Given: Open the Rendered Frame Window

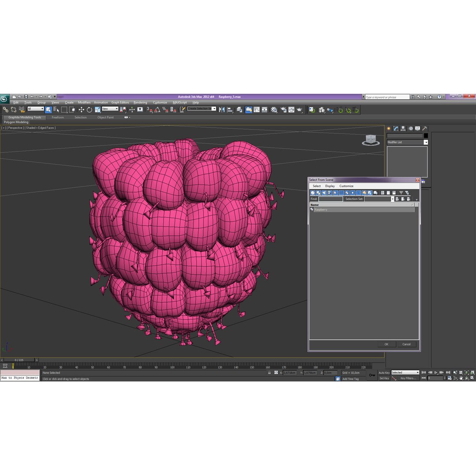Looking at the screenshot, I should pyautogui.click(x=291, y=110).
